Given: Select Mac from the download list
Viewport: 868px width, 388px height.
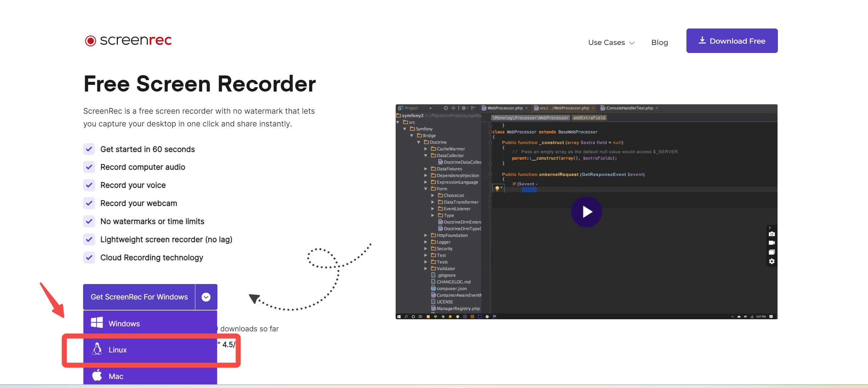Looking at the screenshot, I should (x=150, y=376).
